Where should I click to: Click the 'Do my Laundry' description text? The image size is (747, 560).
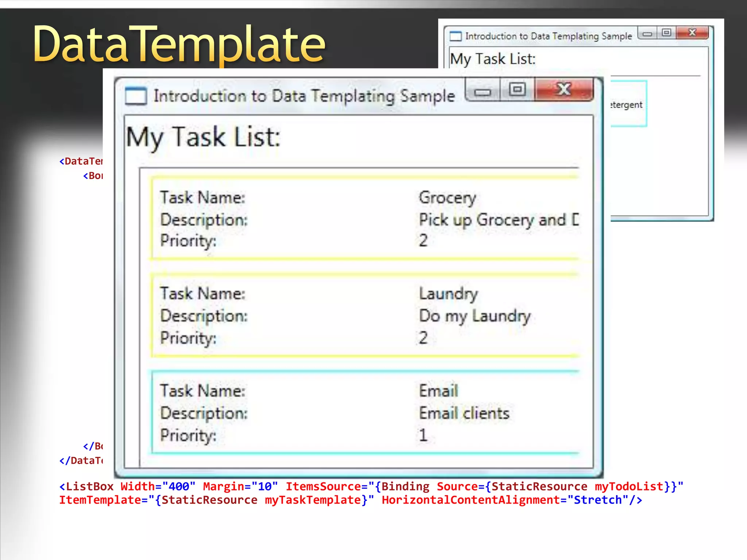[x=475, y=316]
